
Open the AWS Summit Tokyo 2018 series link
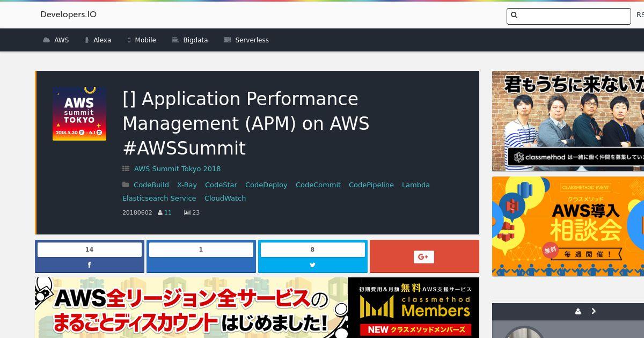(x=177, y=168)
